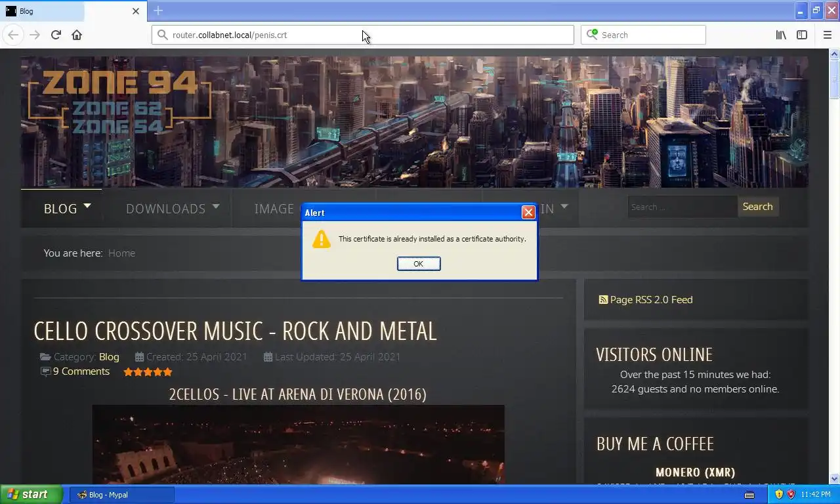This screenshot has width=840, height=504.
Task: Restore down the browser window
Action: [x=816, y=10]
